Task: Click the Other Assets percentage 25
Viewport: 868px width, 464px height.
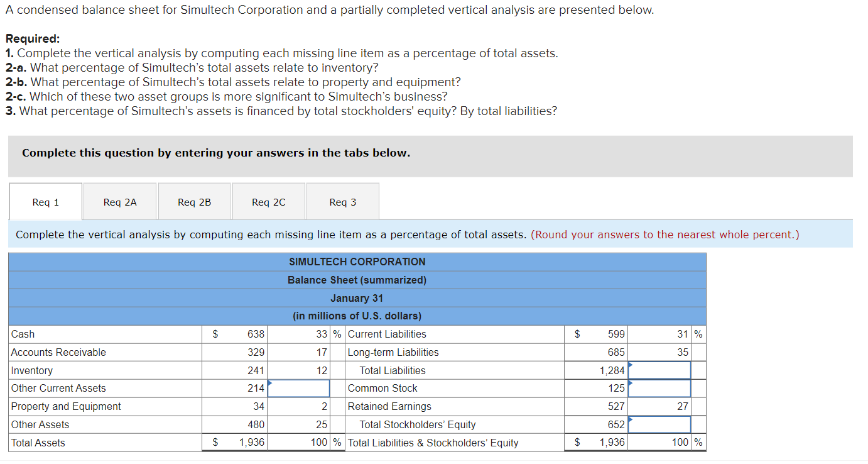Action: click(x=322, y=425)
